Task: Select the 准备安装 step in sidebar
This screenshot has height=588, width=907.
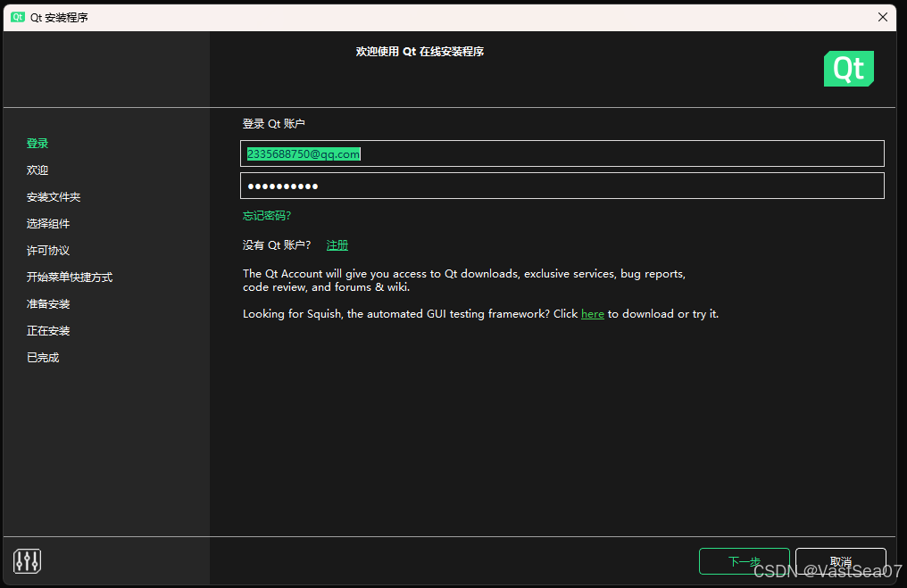Action: click(x=48, y=304)
